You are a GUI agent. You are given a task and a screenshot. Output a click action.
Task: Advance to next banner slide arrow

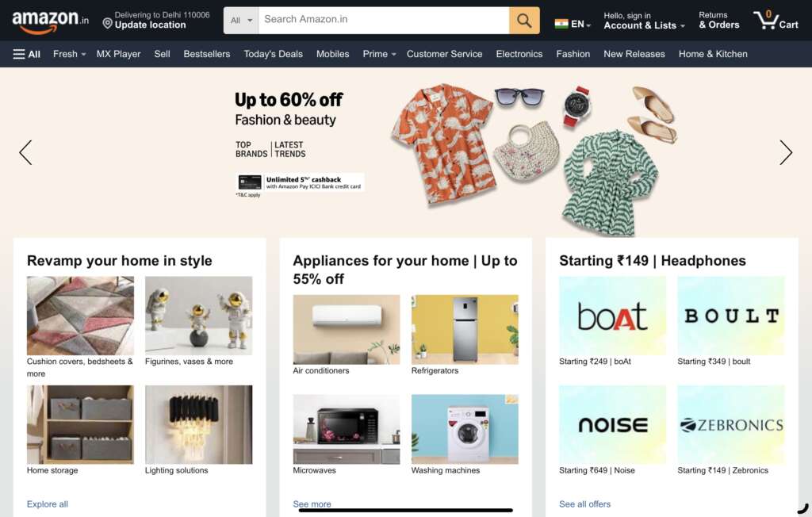coord(786,152)
